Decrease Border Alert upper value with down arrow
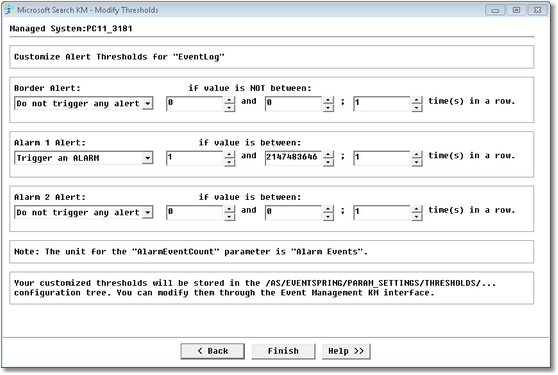The width and height of the screenshot is (558, 375). [x=328, y=107]
